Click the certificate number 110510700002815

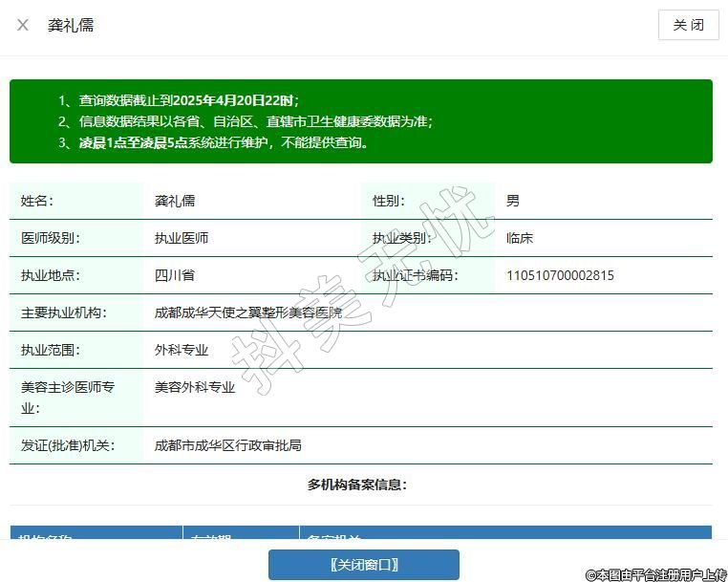click(x=560, y=275)
